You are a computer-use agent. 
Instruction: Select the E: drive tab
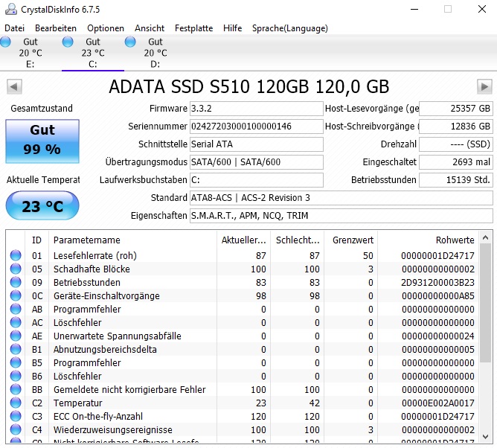point(31,53)
